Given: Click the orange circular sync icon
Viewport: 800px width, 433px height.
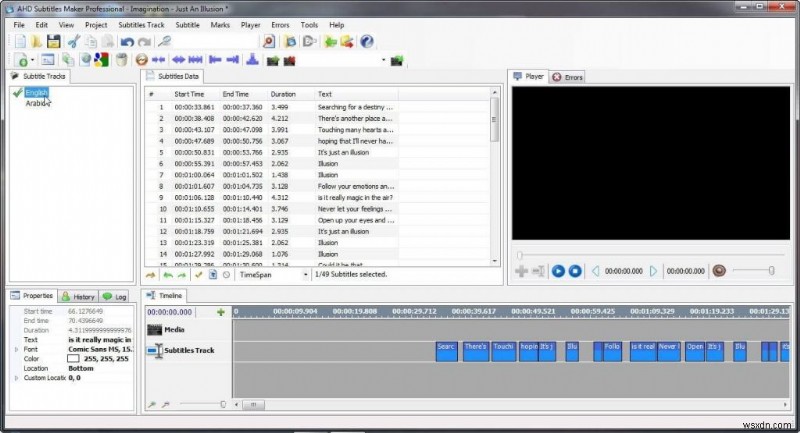Looking at the screenshot, I should point(141,60).
